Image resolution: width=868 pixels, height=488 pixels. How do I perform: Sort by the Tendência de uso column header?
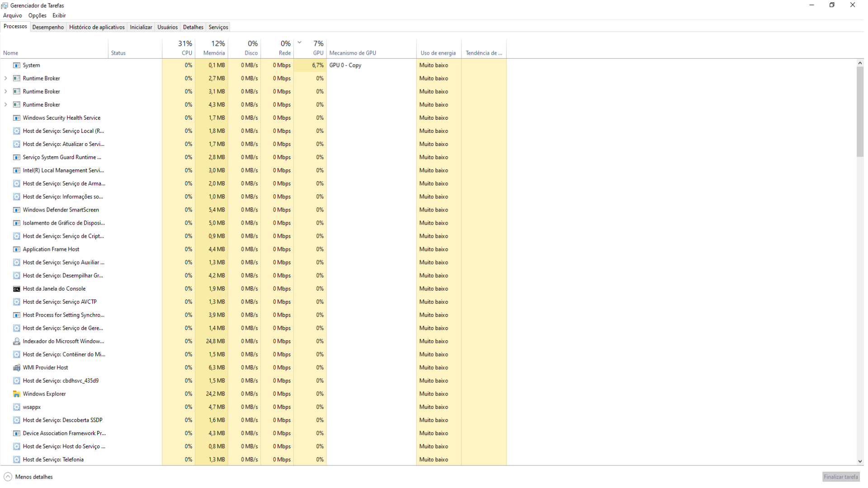pyautogui.click(x=484, y=48)
